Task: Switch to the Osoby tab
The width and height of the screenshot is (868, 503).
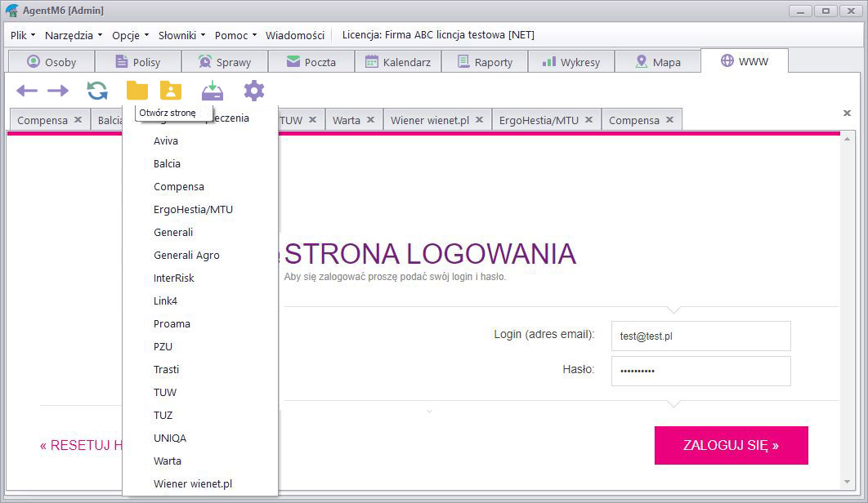Action: [x=51, y=62]
